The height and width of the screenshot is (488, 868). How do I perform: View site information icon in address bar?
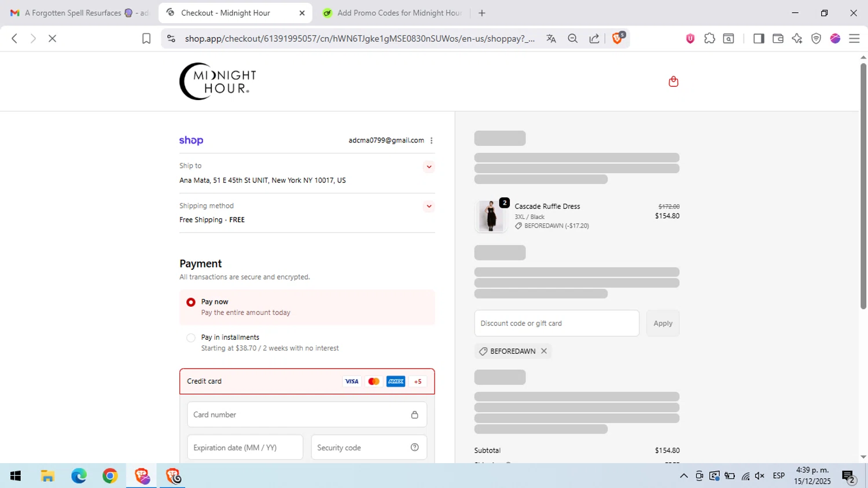click(171, 38)
